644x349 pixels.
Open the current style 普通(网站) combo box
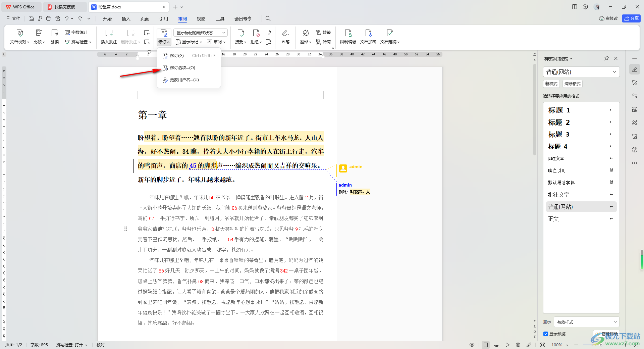tap(581, 72)
